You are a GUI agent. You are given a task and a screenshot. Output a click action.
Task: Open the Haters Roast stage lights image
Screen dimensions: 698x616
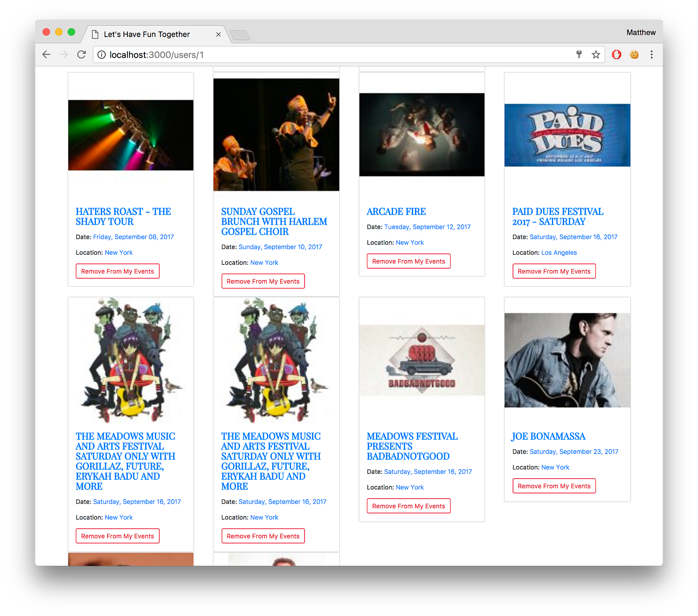point(131,135)
